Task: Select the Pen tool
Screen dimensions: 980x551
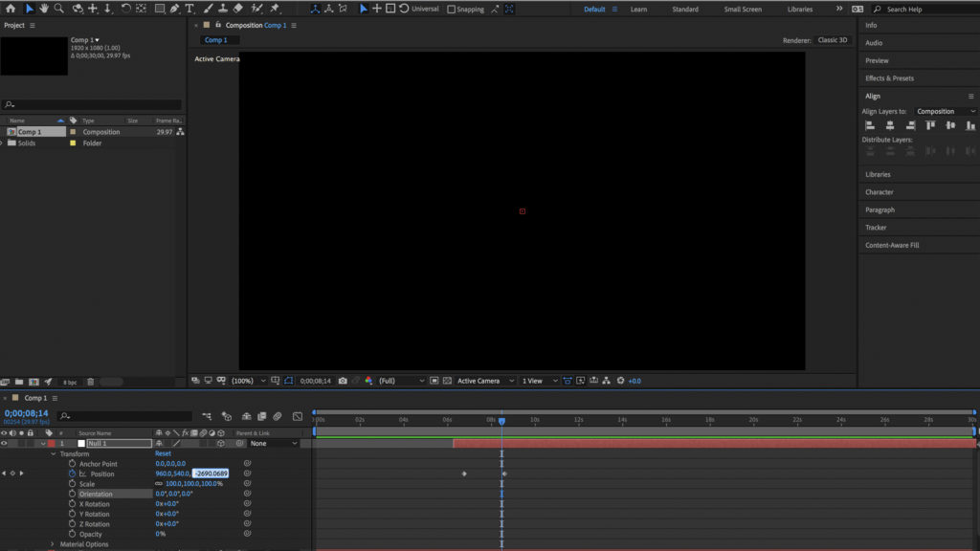Action: click(x=174, y=9)
